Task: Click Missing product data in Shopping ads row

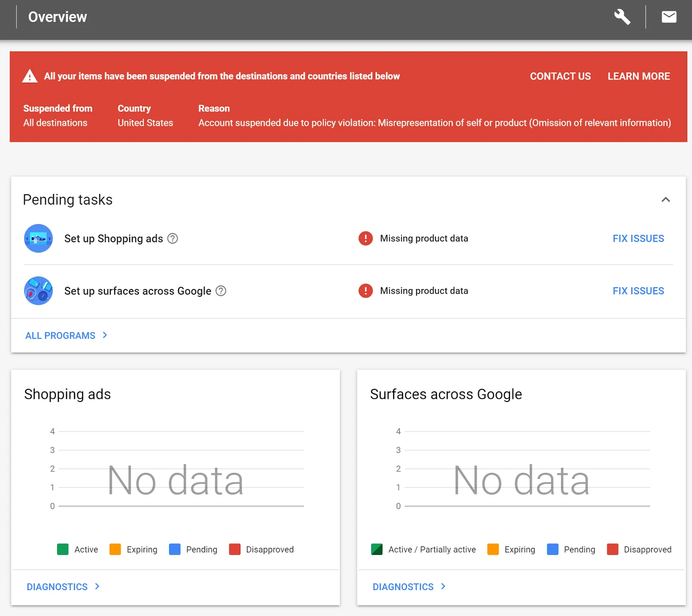Action: pyautogui.click(x=424, y=238)
